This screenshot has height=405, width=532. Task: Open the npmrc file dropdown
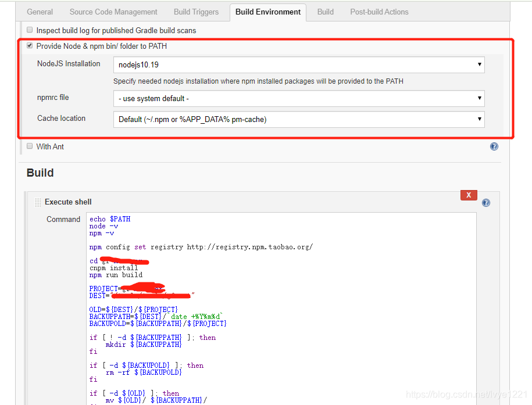pyautogui.click(x=299, y=98)
